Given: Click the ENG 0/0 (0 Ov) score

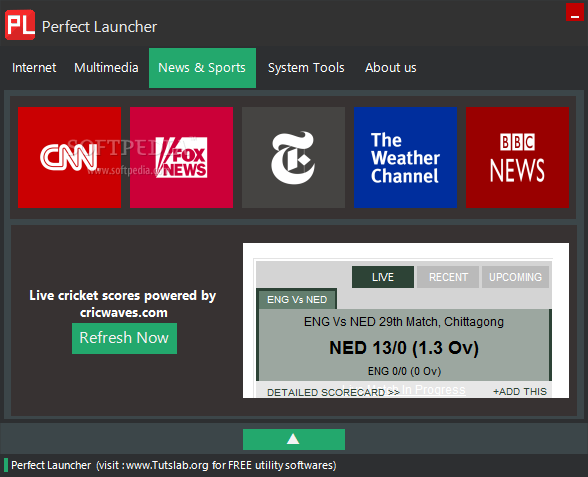Looking at the screenshot, I should (404, 371).
